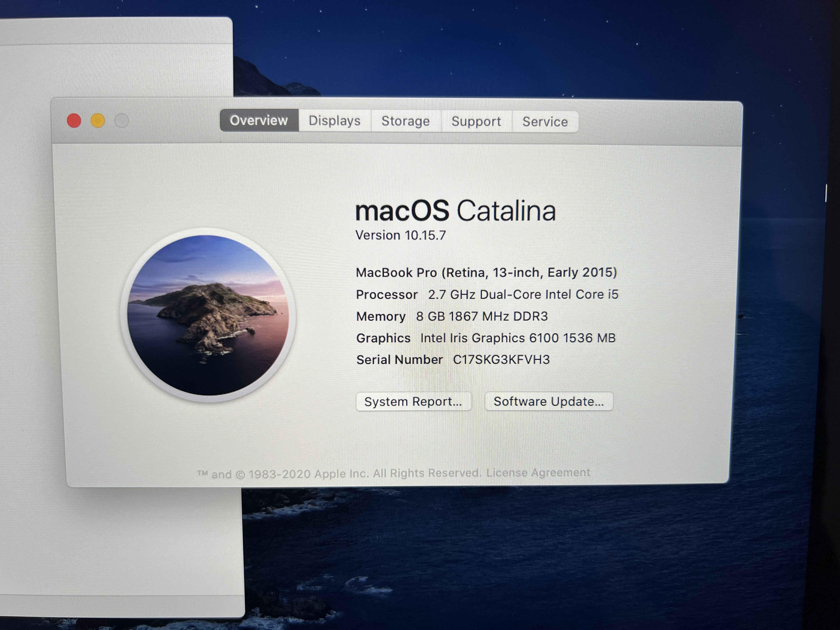The width and height of the screenshot is (840, 630).
Task: Select the Support tab
Action: (476, 121)
